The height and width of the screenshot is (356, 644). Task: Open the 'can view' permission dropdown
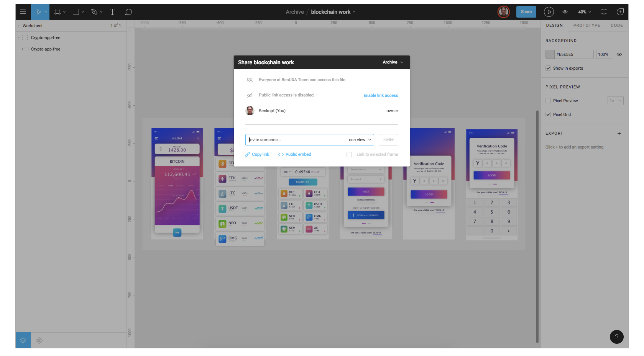click(x=360, y=140)
